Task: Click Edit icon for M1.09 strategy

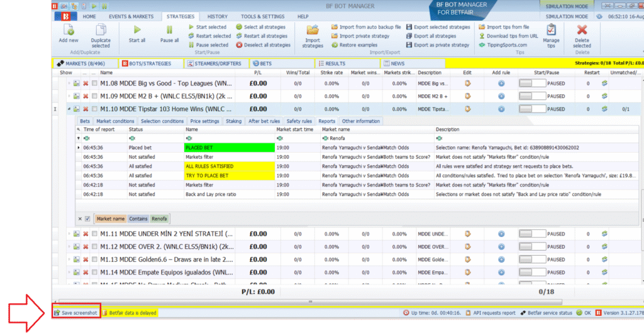Action: click(467, 96)
